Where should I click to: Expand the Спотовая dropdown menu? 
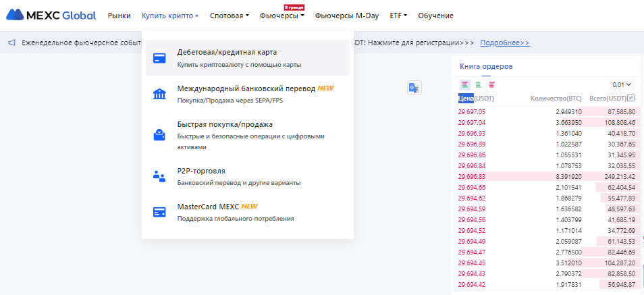[x=229, y=16]
